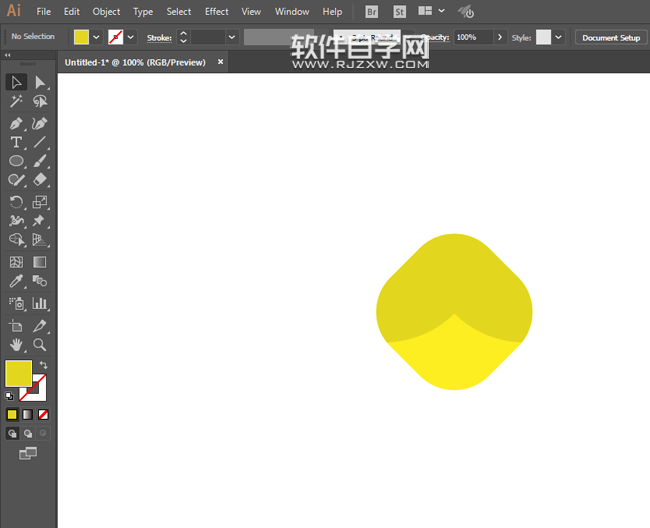
Task: Open the Effect menu
Action: coord(216,12)
